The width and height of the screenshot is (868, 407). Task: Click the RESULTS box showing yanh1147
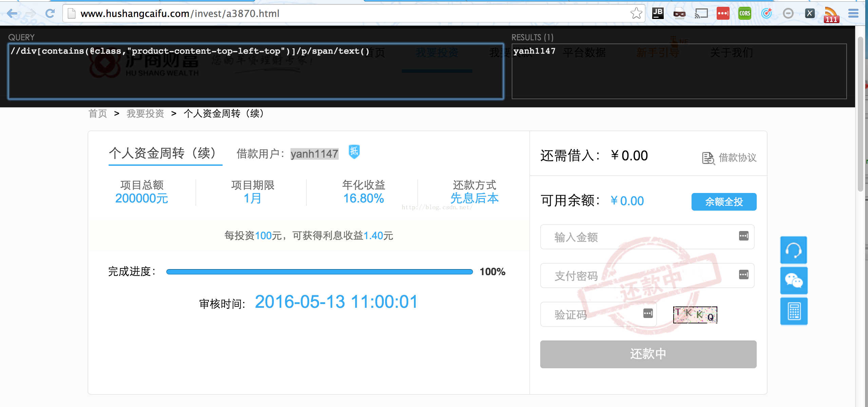(x=679, y=71)
